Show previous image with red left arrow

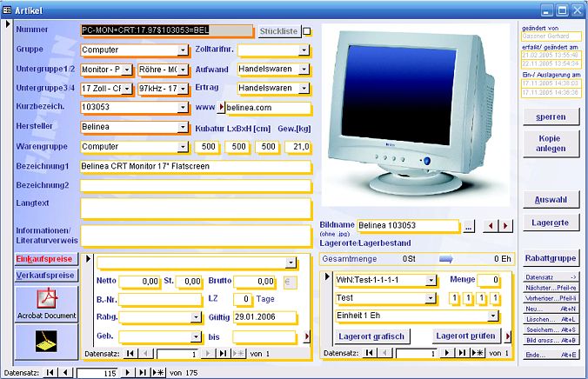[x=491, y=226]
